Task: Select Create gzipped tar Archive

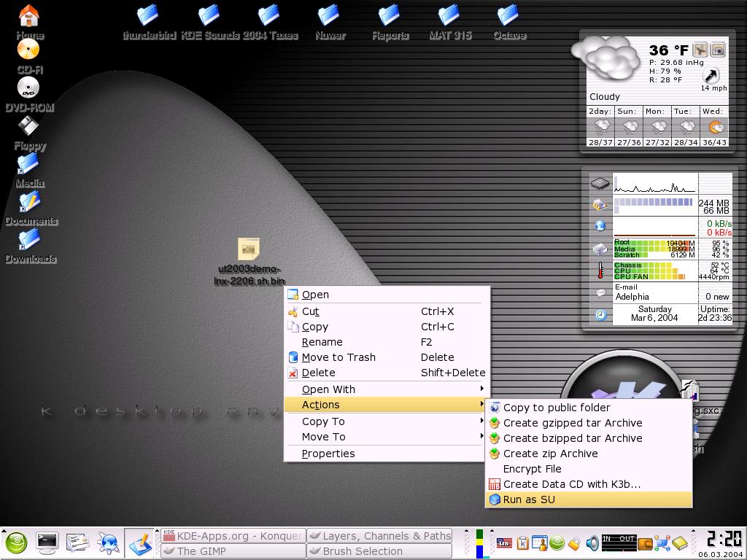Action: (589, 423)
